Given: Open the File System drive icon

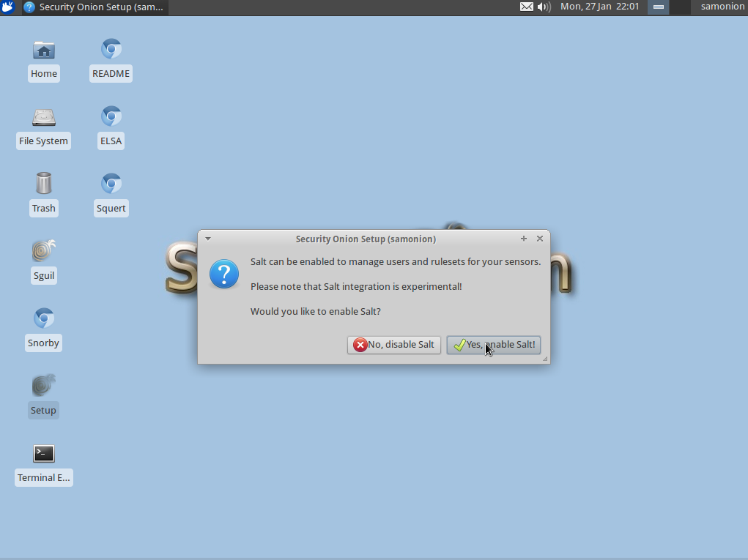Looking at the screenshot, I should 44,117.
